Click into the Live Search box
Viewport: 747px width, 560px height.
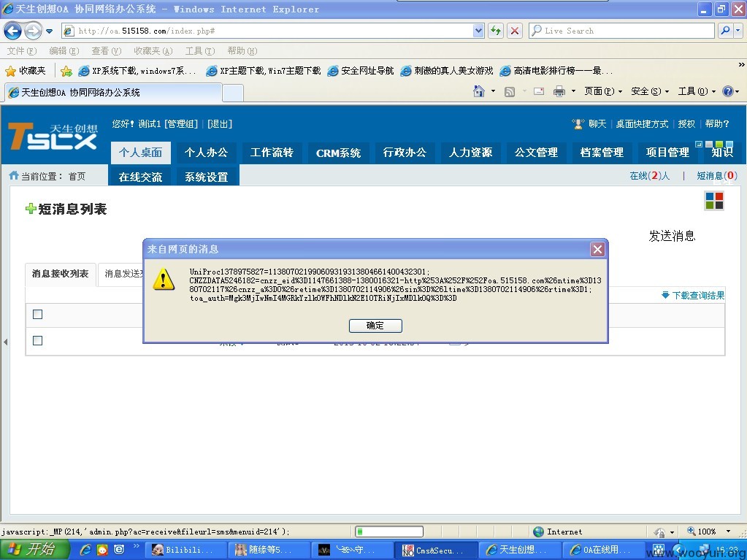(x=621, y=31)
